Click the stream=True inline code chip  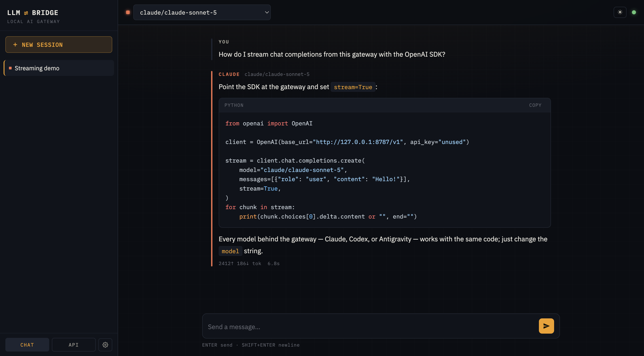(353, 87)
